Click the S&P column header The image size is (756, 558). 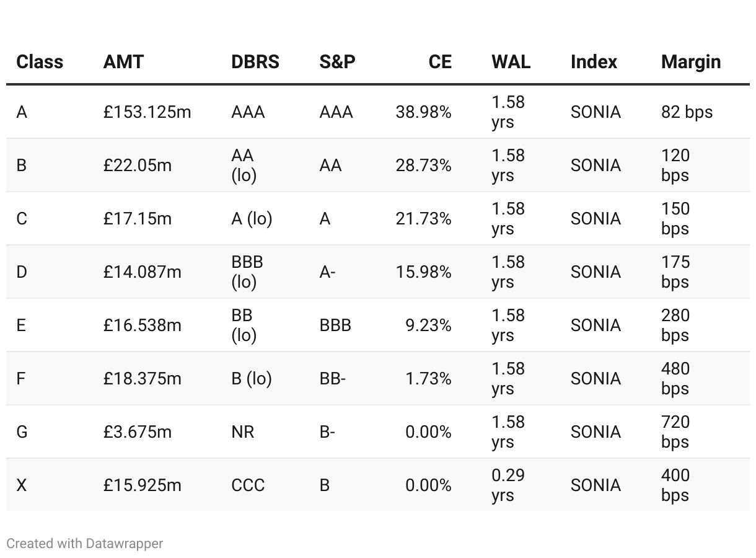[x=338, y=62]
